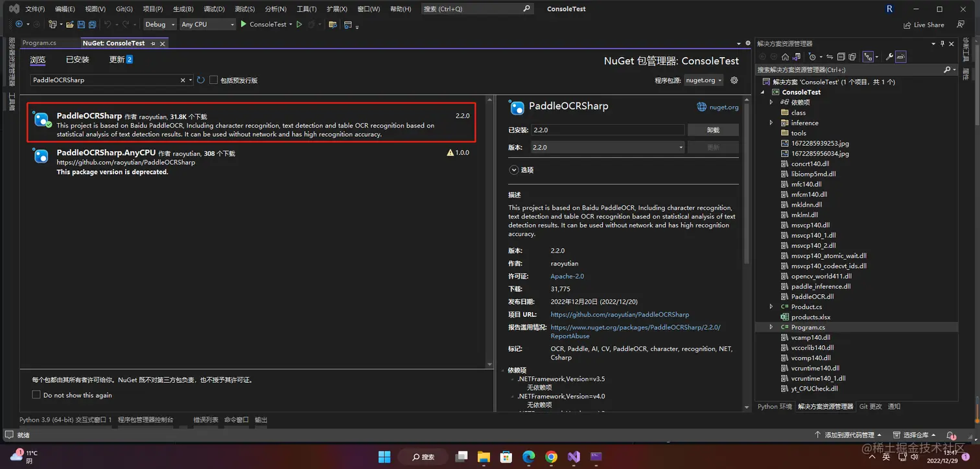Open Microsoft Edge from the taskbar
The image size is (980, 469).
(529, 456)
